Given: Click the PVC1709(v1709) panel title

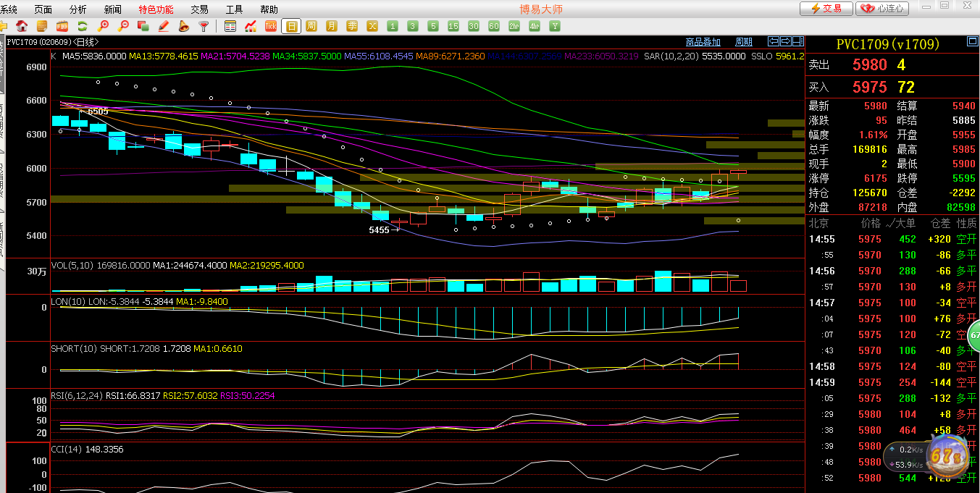Looking at the screenshot, I should [x=887, y=44].
